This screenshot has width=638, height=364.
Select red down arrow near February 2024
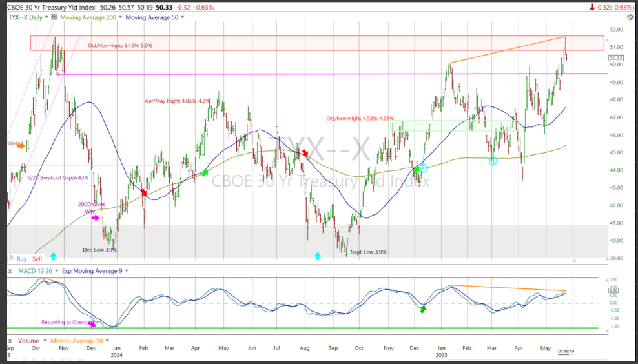pos(143,192)
